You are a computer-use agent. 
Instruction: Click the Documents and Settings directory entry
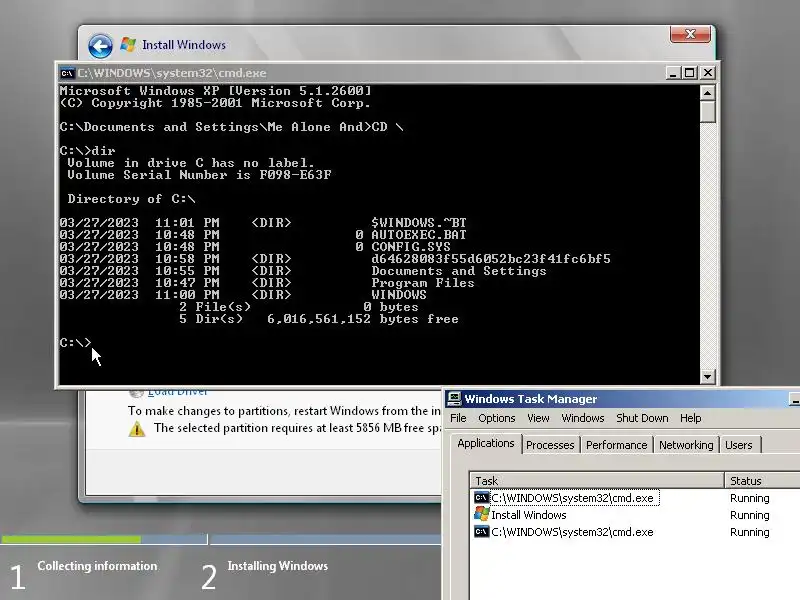tap(459, 271)
